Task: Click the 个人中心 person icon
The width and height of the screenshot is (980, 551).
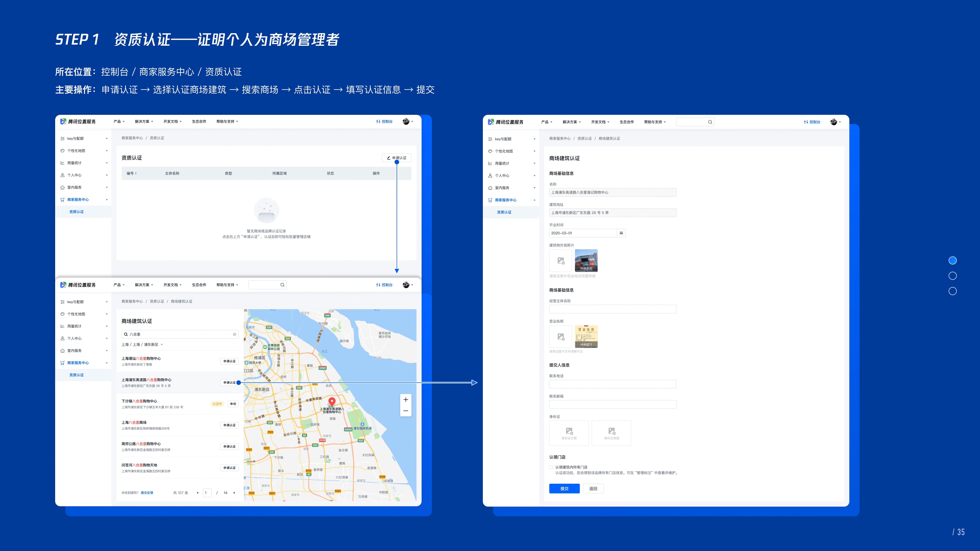Action: pos(62,175)
